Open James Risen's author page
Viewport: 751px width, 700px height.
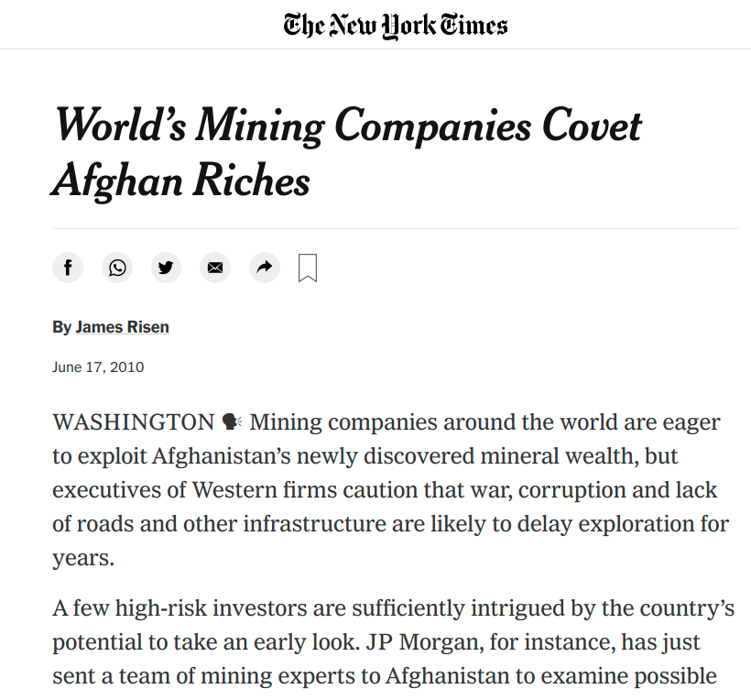(122, 327)
